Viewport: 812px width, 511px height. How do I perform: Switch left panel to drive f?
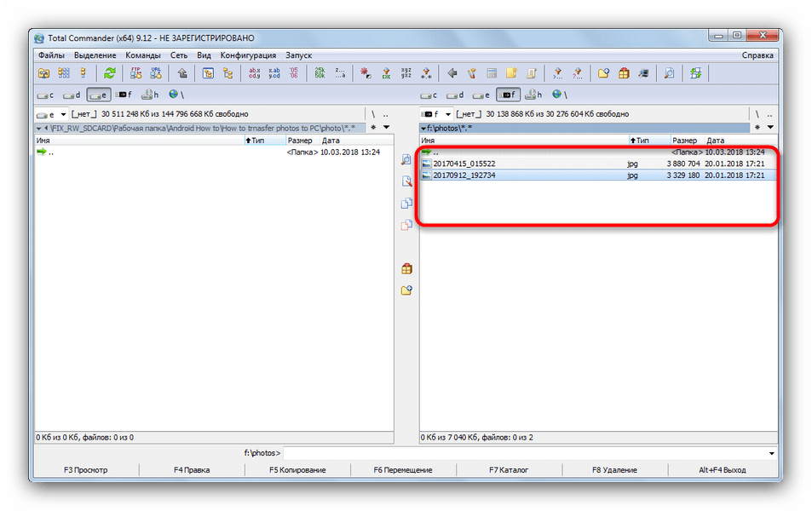point(124,95)
